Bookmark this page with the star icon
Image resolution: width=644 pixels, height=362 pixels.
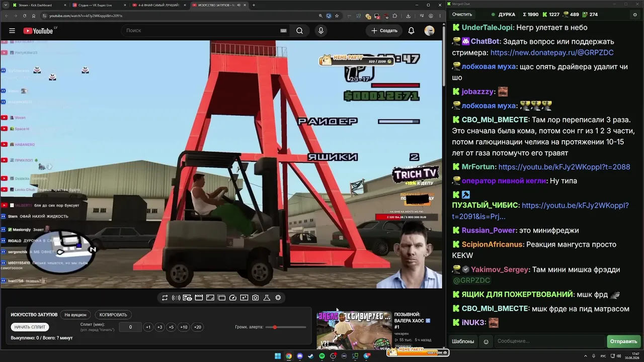(337, 16)
